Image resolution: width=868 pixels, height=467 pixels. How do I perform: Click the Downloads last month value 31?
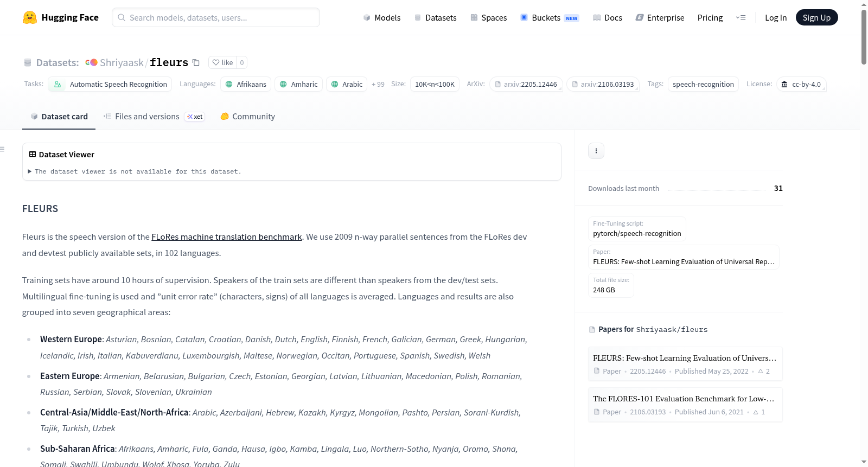[x=778, y=188]
